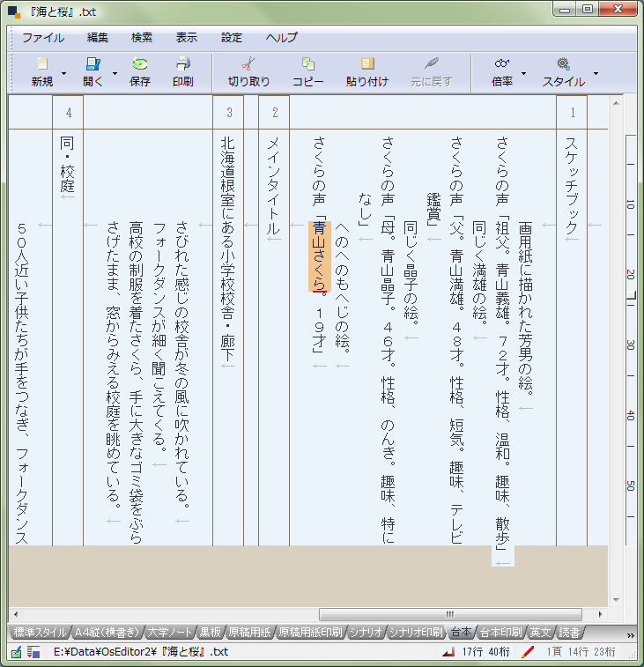Click the file path in the status bar

(141, 652)
